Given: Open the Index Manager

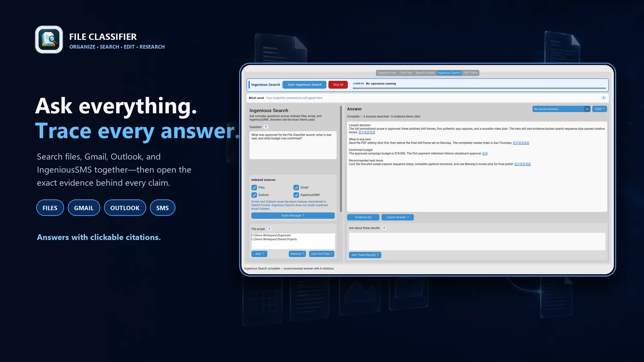Looking at the screenshot, I should (293, 216).
